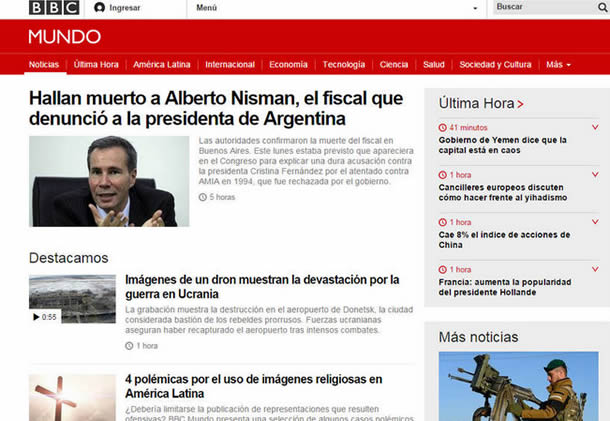This screenshot has width=610, height=421.
Task: Click the red arrow beside Última Hora
Action: coord(521,104)
